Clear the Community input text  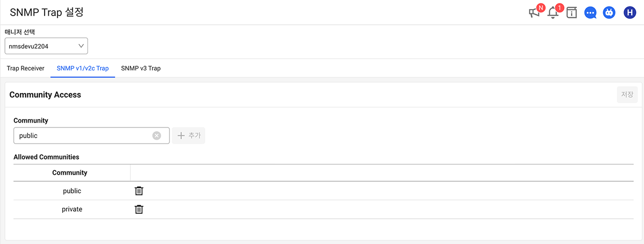(157, 135)
